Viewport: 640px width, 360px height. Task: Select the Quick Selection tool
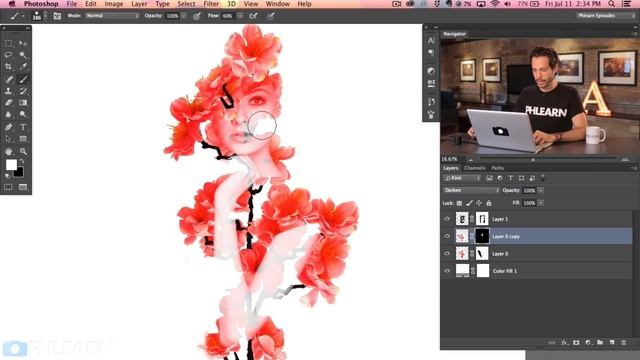pyautogui.click(x=23, y=55)
